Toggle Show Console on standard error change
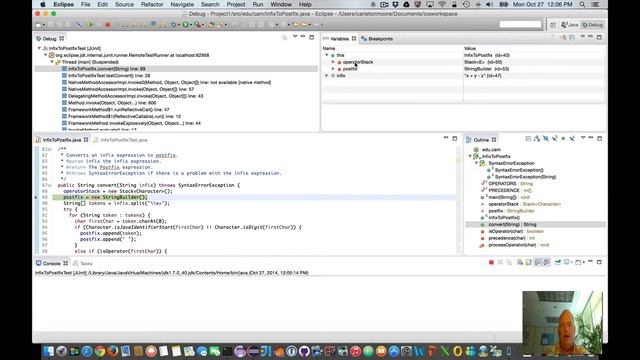640x360 pixels. pyautogui.click(x=547, y=262)
